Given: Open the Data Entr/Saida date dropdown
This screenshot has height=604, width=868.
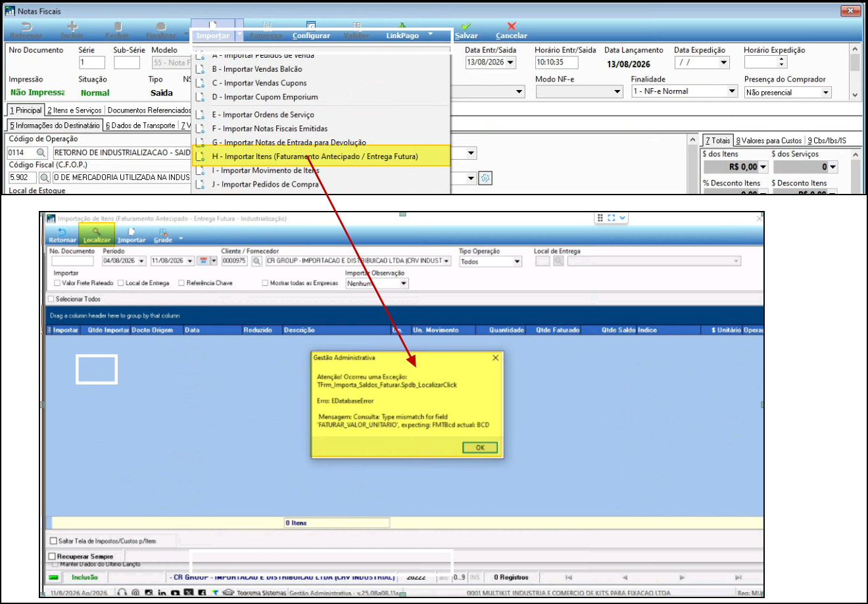Looking at the screenshot, I should click(x=511, y=62).
